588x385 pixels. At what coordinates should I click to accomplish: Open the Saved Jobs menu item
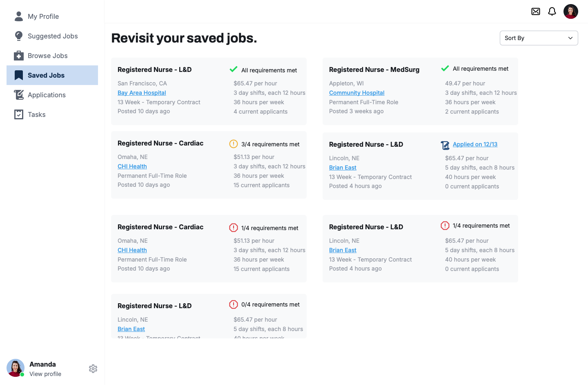pos(52,75)
